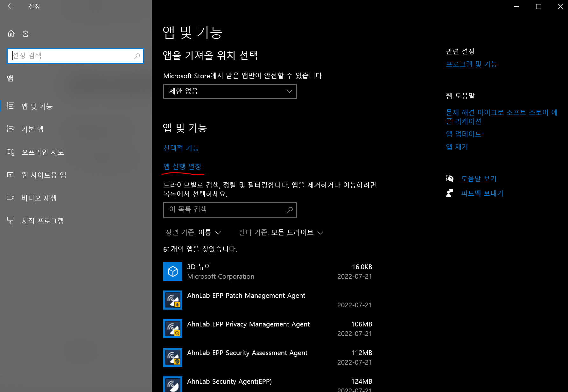Viewport: 568px width, 392px height.
Task: Open the 제한 없음 dropdown
Action: tap(230, 91)
